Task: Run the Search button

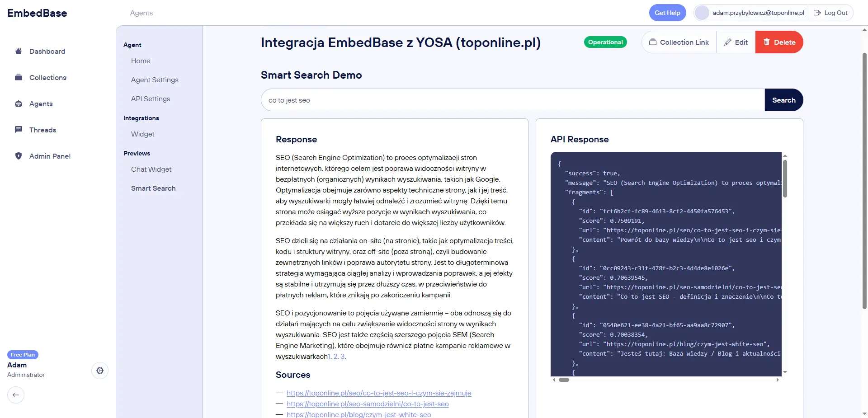Action: point(784,100)
